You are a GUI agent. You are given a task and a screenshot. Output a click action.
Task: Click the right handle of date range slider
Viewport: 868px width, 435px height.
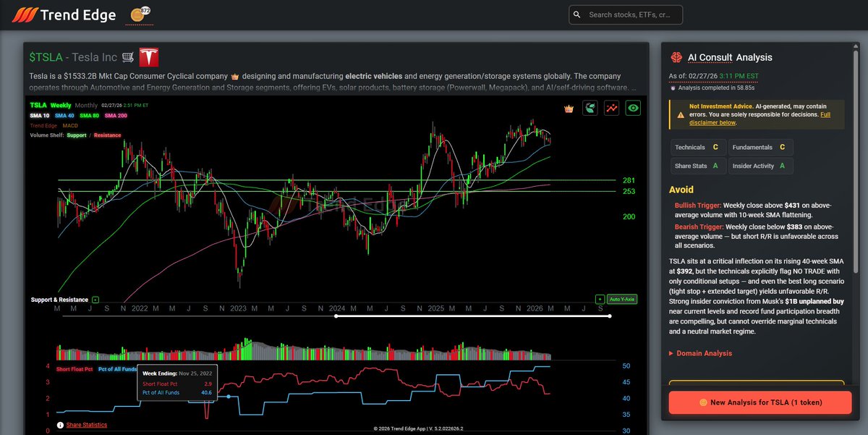point(610,316)
